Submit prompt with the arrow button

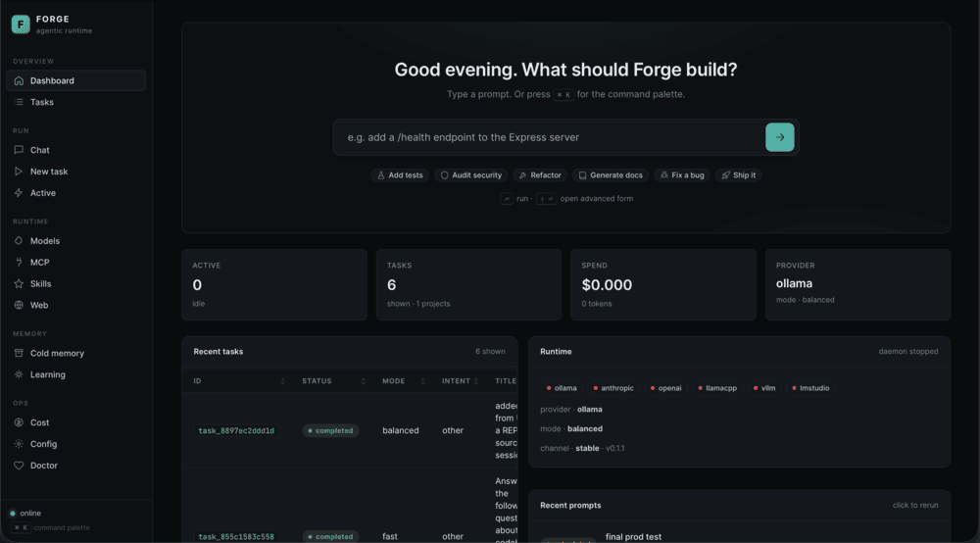coord(780,137)
